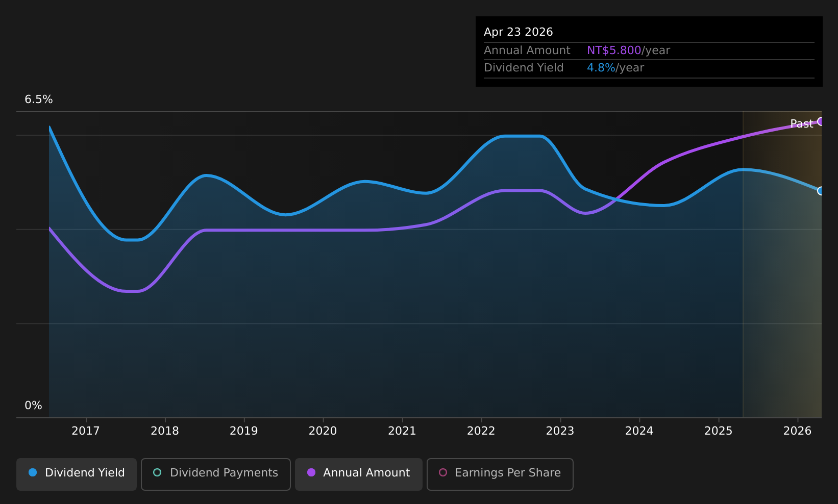Click the Annual Amount label in tooltip
The image size is (838, 504).
tap(527, 51)
